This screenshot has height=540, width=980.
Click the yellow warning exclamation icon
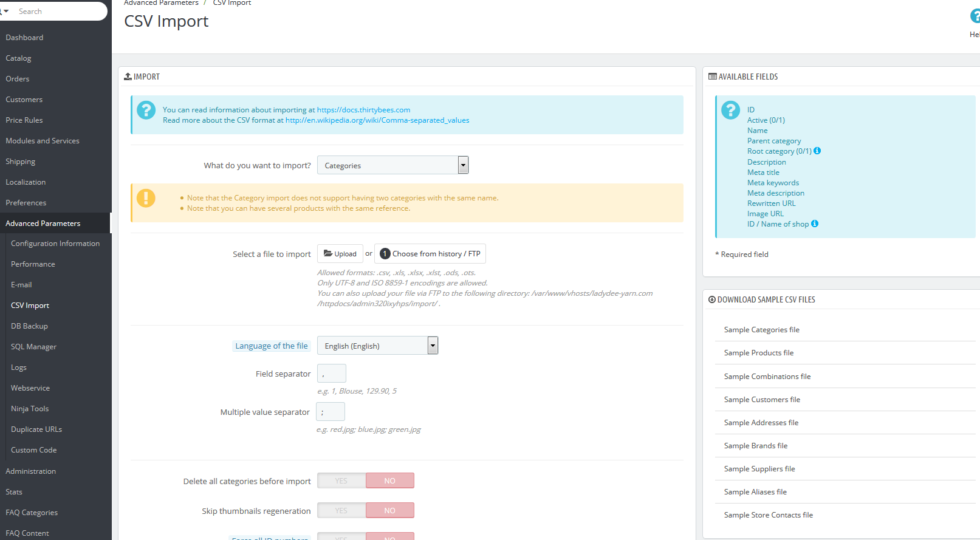pyautogui.click(x=146, y=198)
